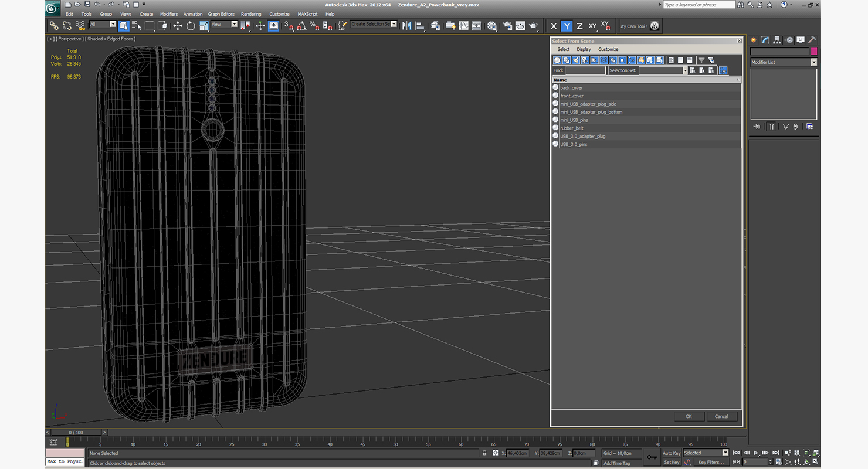Image resolution: width=868 pixels, height=469 pixels.
Task: Open the Hierarchy command panel tab
Action: tap(777, 40)
